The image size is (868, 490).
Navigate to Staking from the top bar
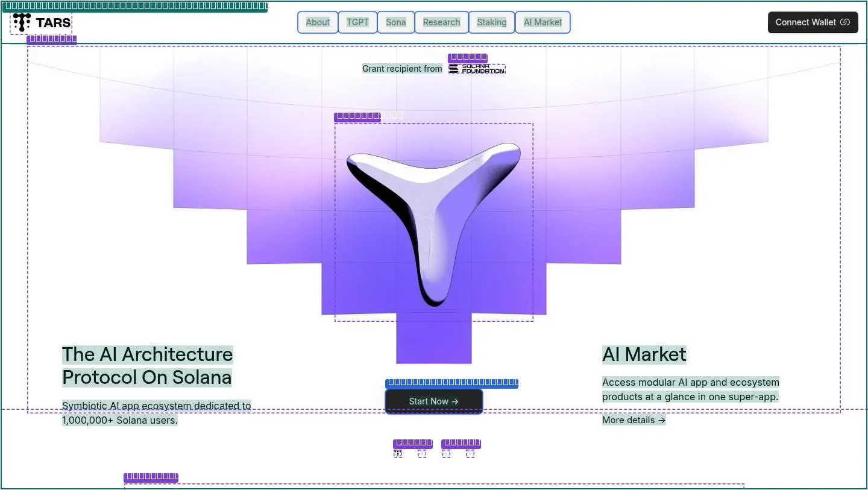point(491,22)
